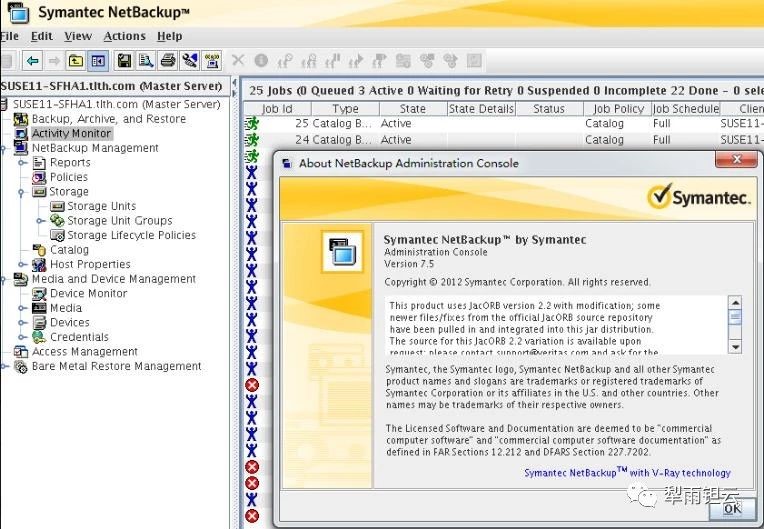Collapse the Storage tree node

click(21, 192)
